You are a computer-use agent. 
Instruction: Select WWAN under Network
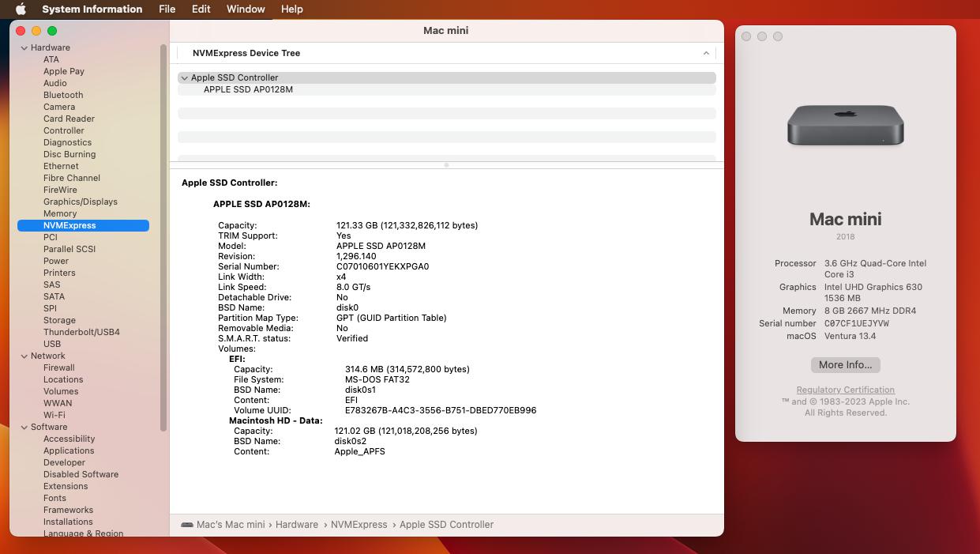[58, 403]
